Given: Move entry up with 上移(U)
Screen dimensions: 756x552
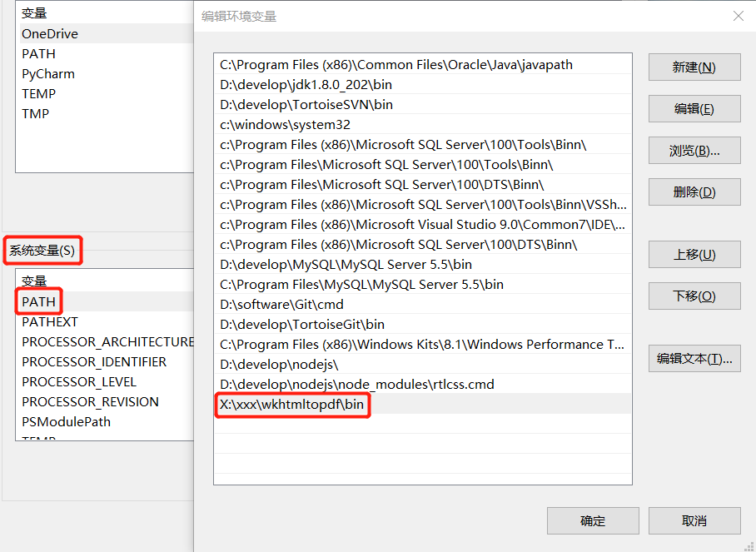Looking at the screenshot, I should (x=694, y=254).
